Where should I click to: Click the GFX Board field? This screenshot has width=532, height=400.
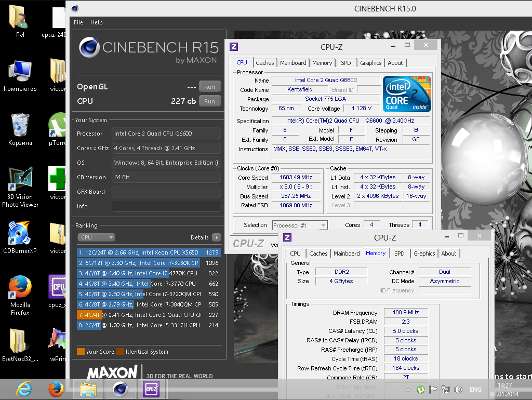[166, 192]
